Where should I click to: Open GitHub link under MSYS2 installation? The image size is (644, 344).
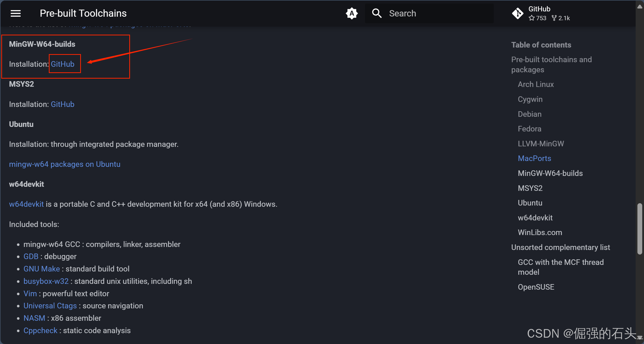click(x=62, y=104)
